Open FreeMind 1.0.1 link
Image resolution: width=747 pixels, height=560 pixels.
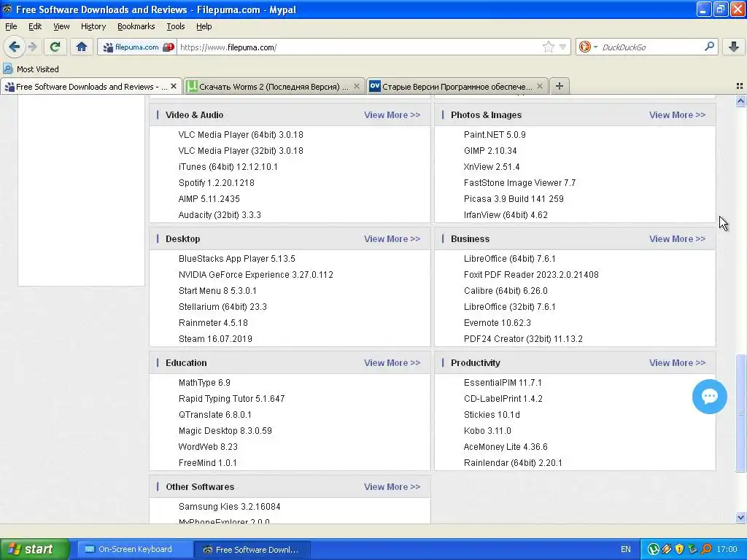tap(207, 462)
